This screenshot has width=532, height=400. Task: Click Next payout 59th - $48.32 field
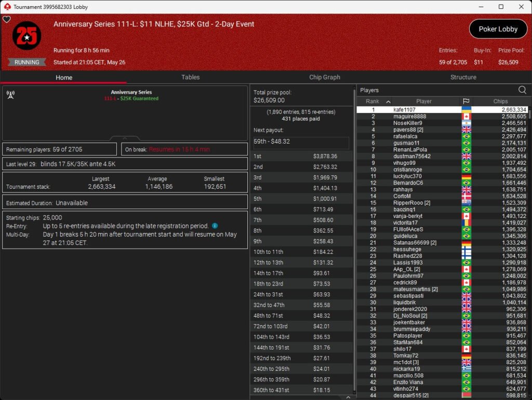point(301,143)
